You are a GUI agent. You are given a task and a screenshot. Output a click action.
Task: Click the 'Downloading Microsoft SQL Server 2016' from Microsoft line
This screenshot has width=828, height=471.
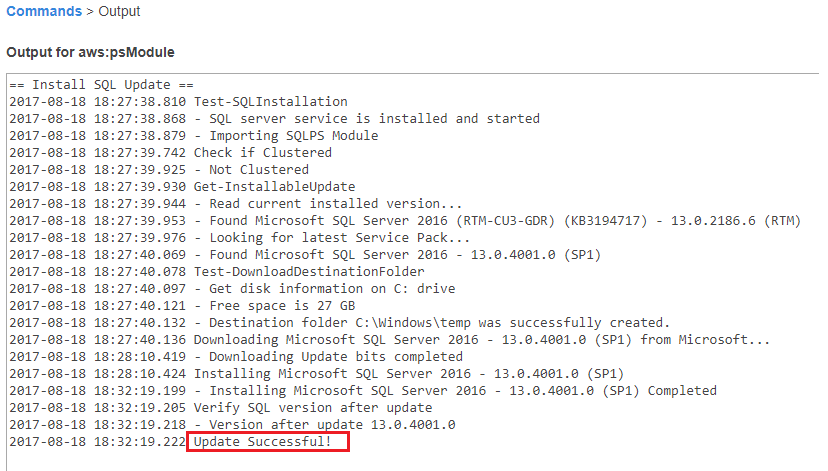click(390, 340)
